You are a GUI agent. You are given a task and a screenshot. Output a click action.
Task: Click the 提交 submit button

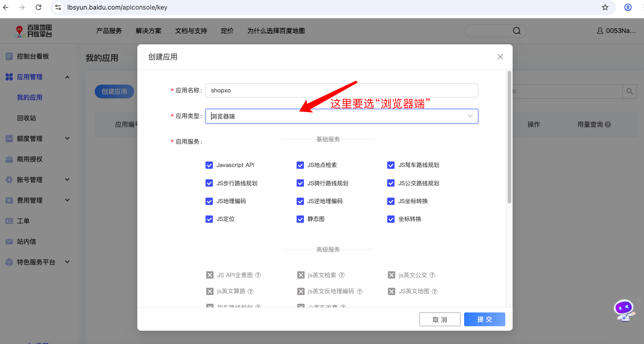485,319
